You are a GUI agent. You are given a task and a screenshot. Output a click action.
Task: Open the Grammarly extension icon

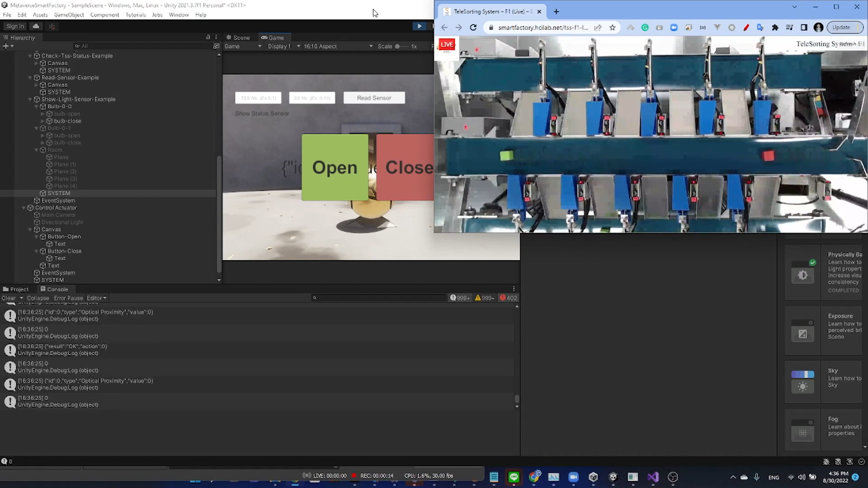645,28
